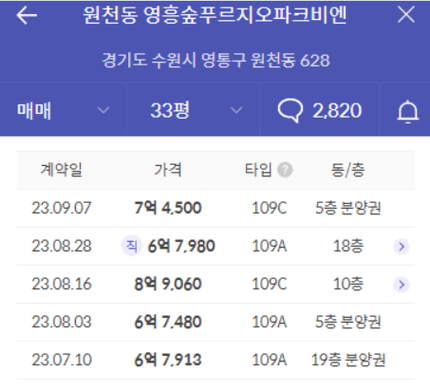
Task: Click the 동/층 column header
Action: pos(348,170)
